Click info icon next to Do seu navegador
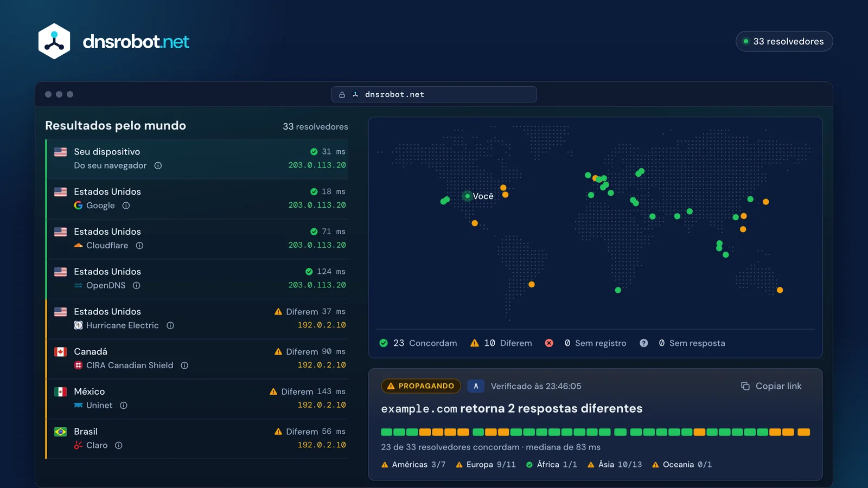868x488 pixels. (x=158, y=166)
